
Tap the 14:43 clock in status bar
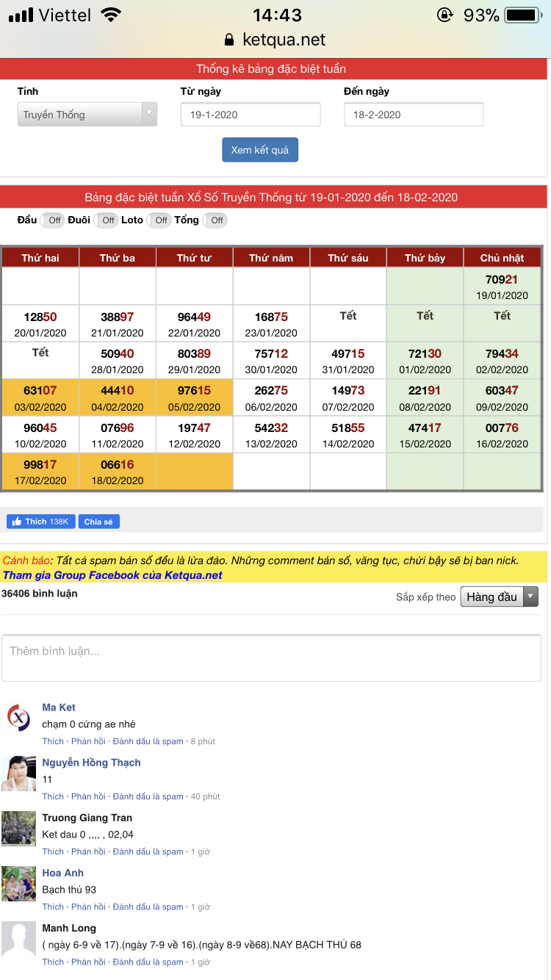[276, 15]
